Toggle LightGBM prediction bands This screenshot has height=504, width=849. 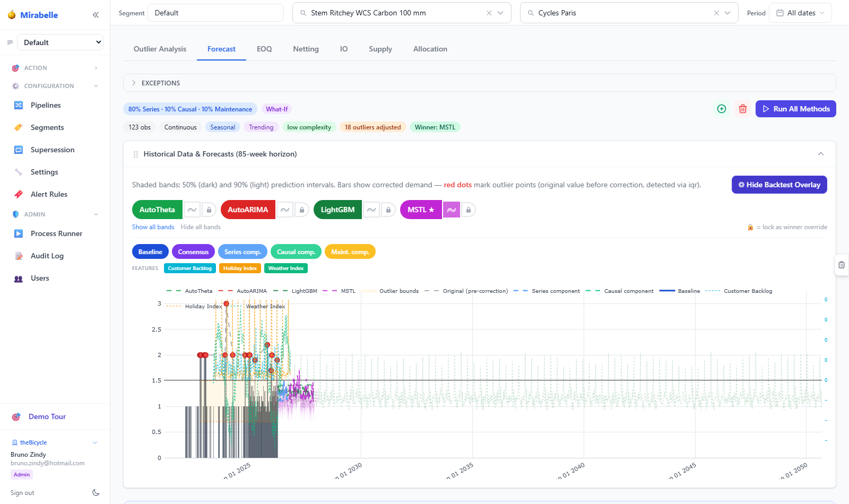tap(371, 210)
